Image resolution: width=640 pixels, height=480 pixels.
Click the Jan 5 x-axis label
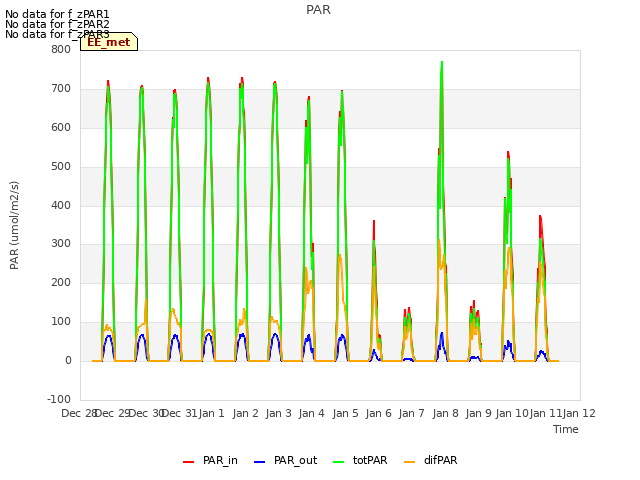tap(346, 413)
